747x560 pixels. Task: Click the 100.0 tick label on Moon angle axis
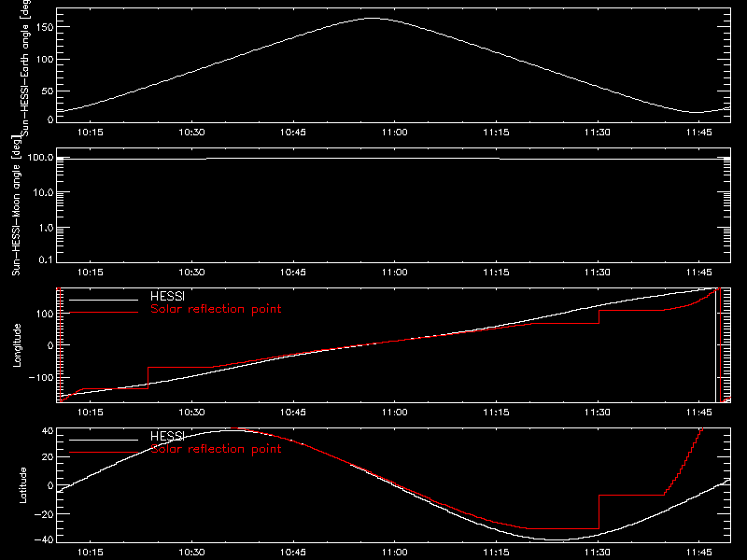click(40, 158)
